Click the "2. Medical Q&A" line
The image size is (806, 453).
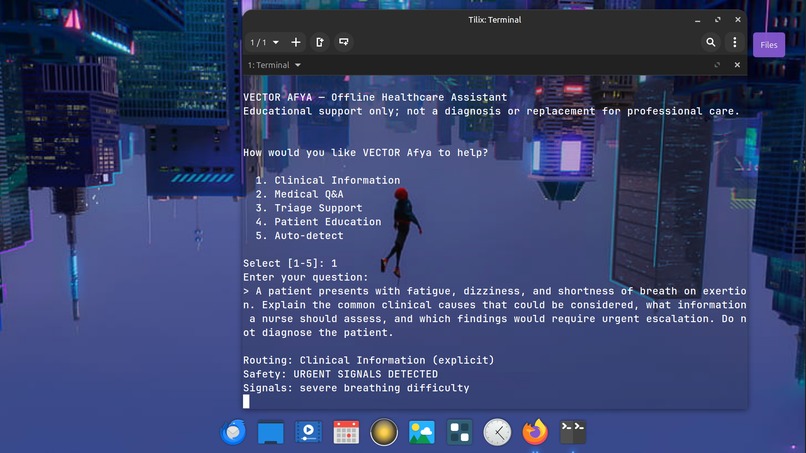[300, 194]
